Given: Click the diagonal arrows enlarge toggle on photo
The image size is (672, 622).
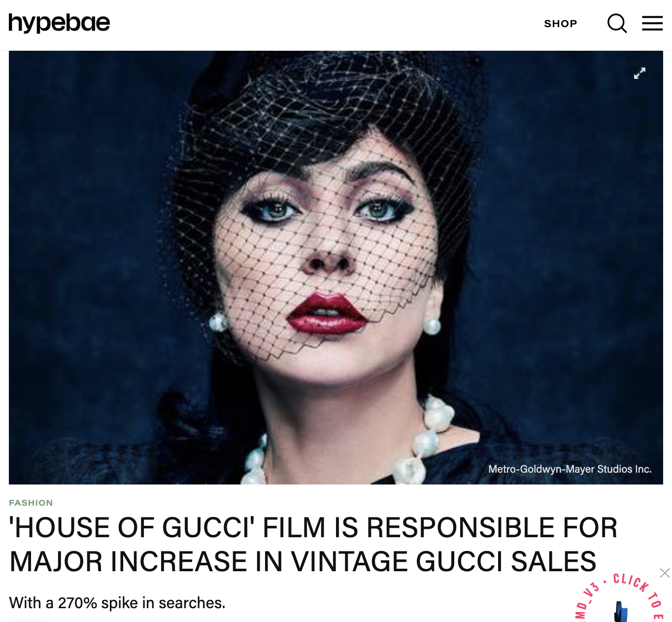Looking at the screenshot, I should click(639, 73).
